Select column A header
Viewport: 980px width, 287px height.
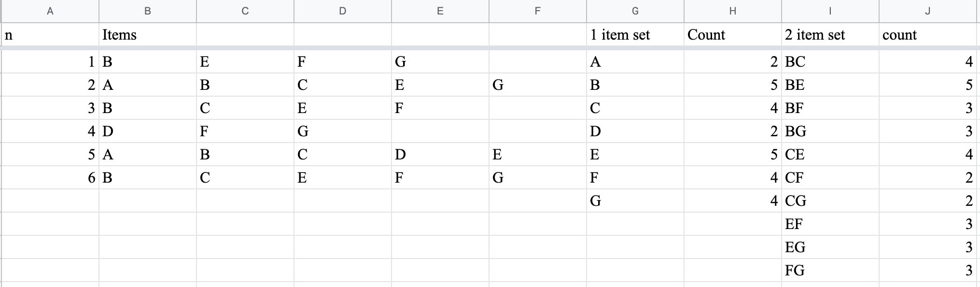tap(50, 11)
